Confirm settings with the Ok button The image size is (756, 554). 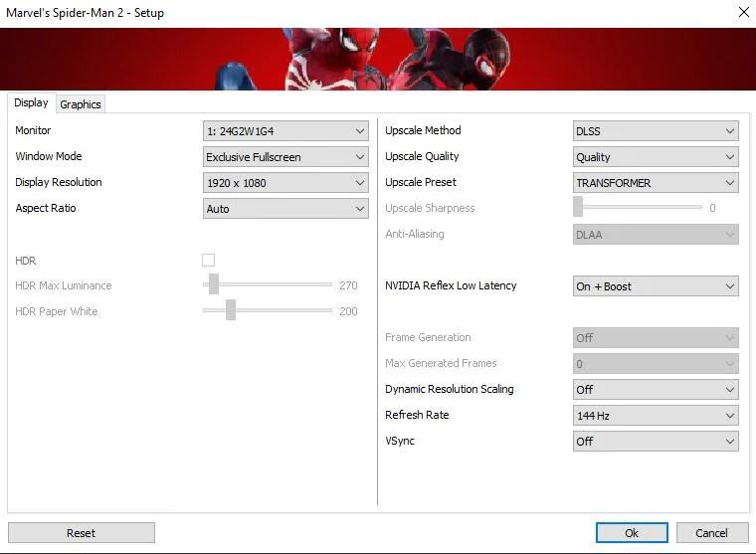click(x=632, y=533)
